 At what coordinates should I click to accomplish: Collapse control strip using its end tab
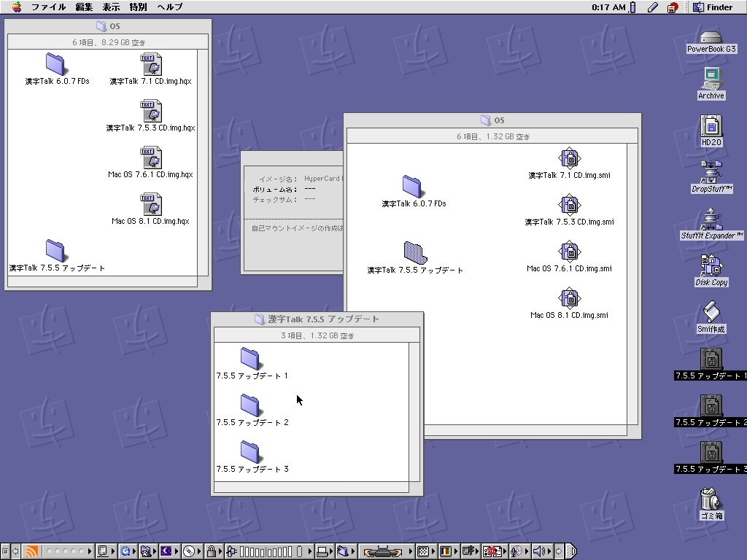click(x=572, y=551)
